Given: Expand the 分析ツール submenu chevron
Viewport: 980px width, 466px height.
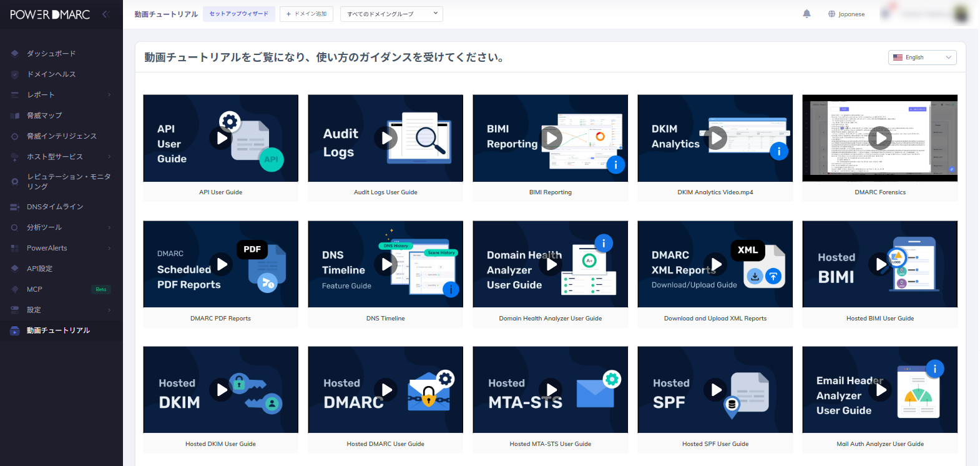Looking at the screenshot, I should pyautogui.click(x=109, y=227).
